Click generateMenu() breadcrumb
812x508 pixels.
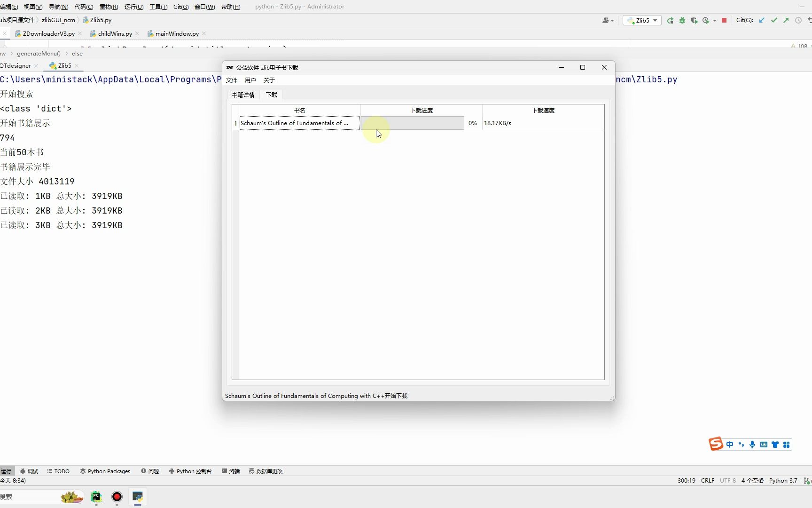[39, 54]
